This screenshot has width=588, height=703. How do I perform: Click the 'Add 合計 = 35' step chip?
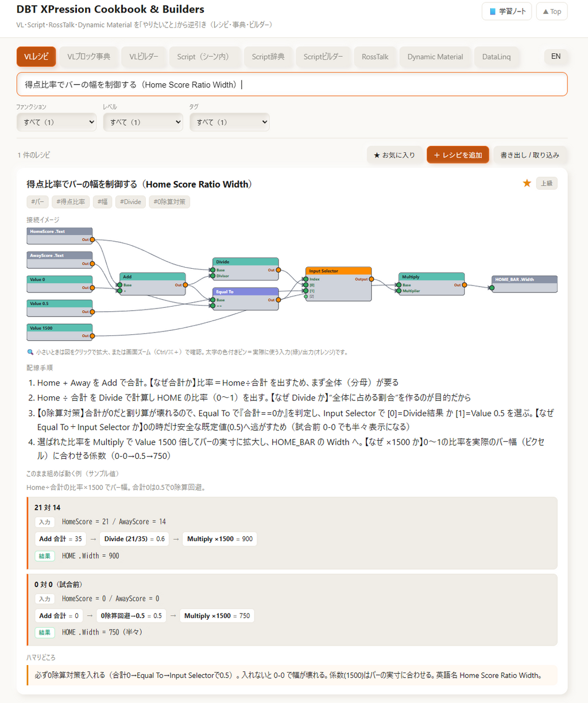pyautogui.click(x=60, y=539)
